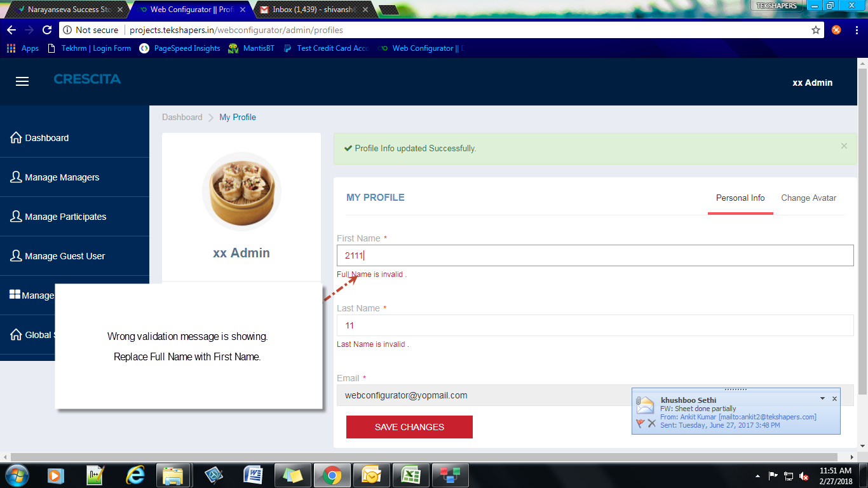Open Microsoft Word from the taskbar
The width and height of the screenshot is (868, 488).
[x=253, y=475]
